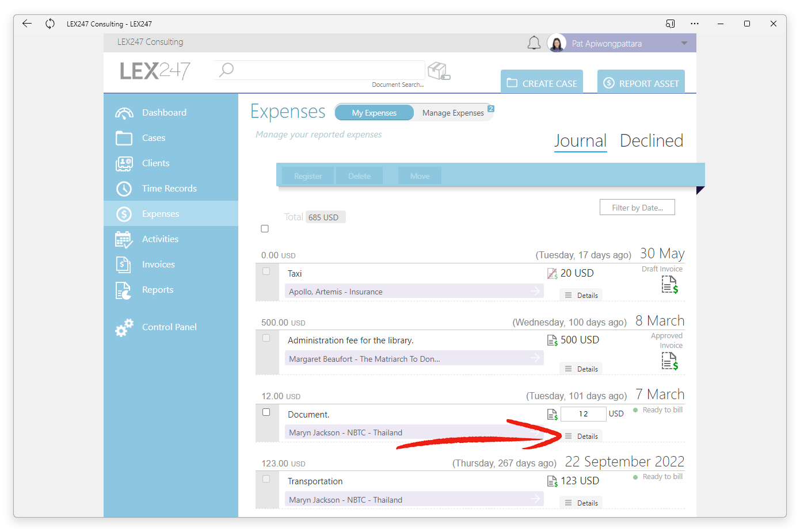Open the notifications bell
The width and height of the screenshot is (800, 532).
click(x=534, y=43)
